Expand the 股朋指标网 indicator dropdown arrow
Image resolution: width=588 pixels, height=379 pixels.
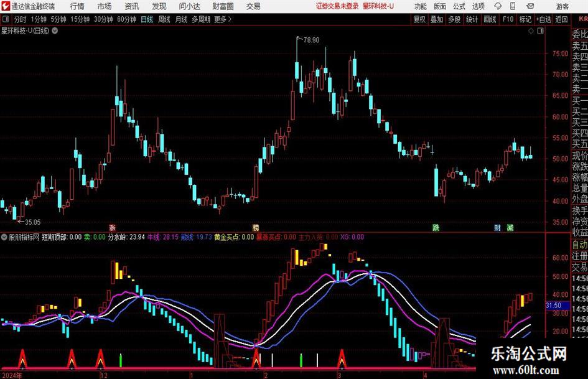tap(4, 237)
